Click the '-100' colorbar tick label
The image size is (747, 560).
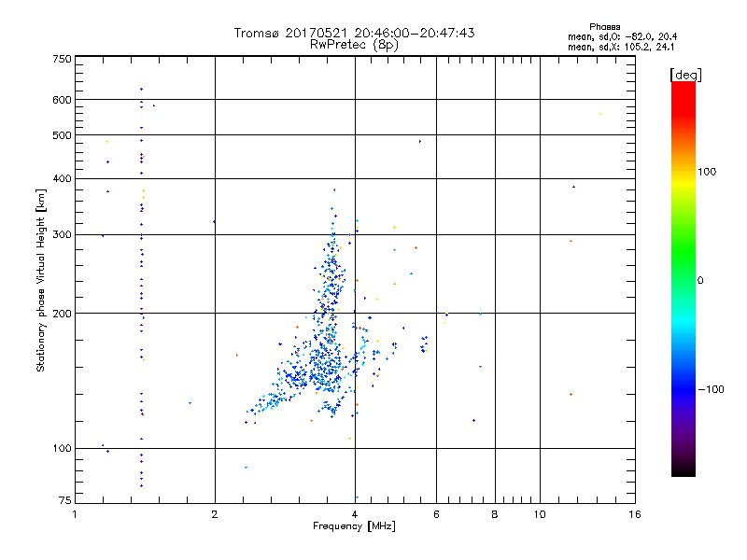pyautogui.click(x=711, y=389)
